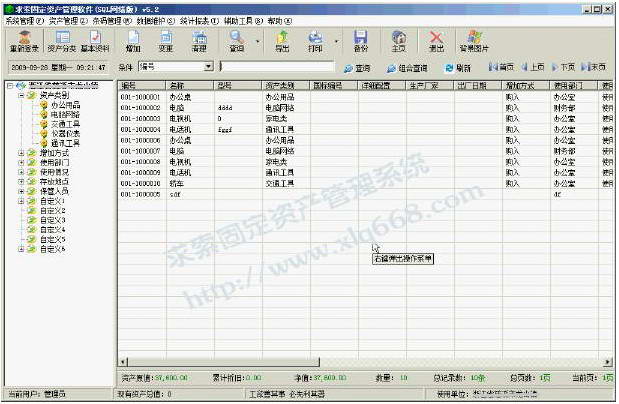Click the 型号 column header
Viewport: 619px width, 404px height.
[x=238, y=85]
